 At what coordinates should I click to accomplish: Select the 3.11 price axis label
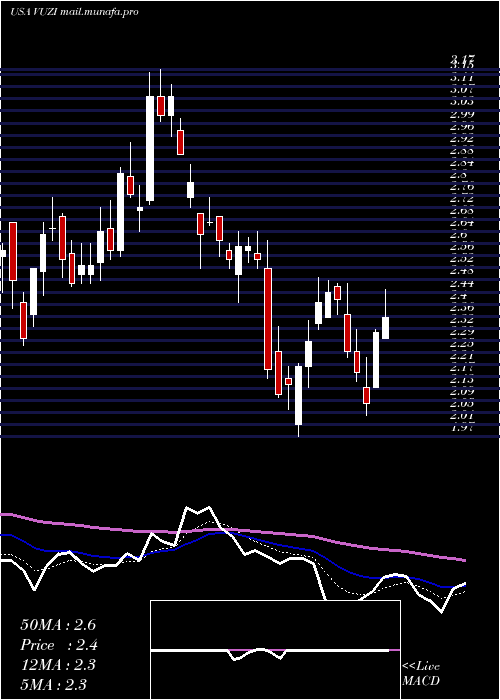coord(462,78)
